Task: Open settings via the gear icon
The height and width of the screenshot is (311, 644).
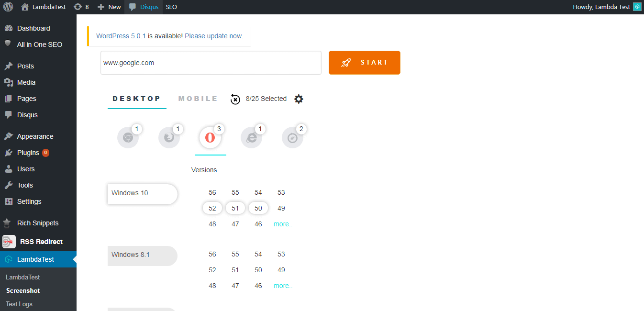Action: pyautogui.click(x=299, y=99)
